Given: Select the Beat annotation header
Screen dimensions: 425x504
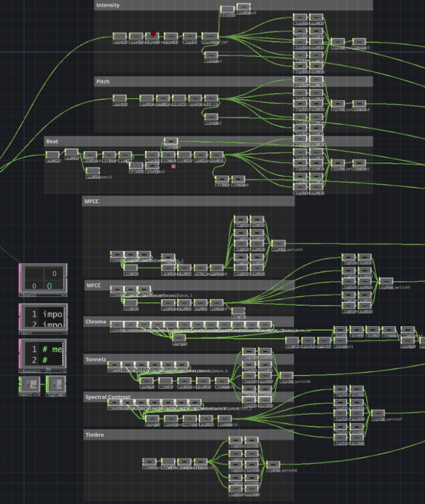Looking at the screenshot, I should [x=208, y=141].
